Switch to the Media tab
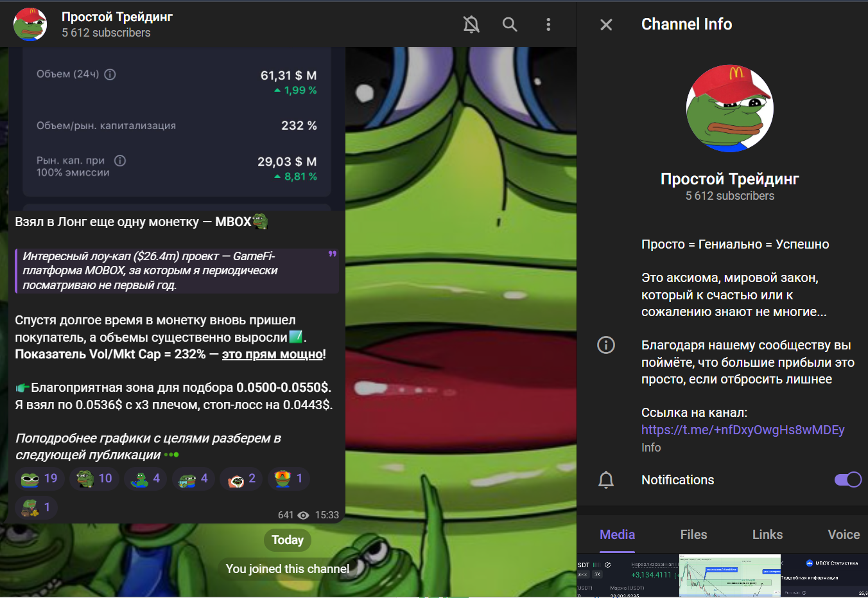The height and width of the screenshot is (598, 868). (x=617, y=534)
